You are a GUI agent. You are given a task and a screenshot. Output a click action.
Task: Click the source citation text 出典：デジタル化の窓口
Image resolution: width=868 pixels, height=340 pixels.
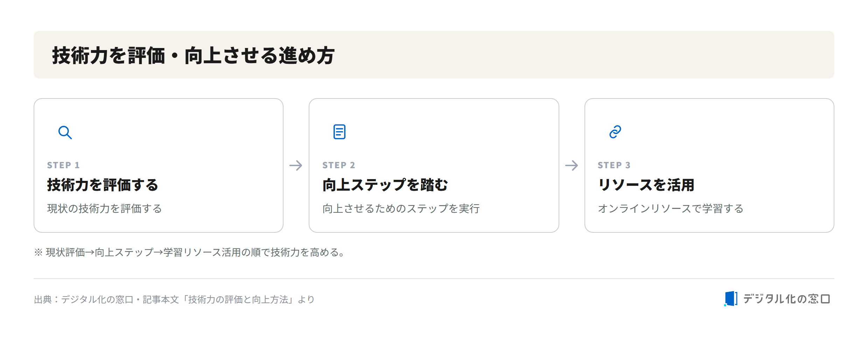[174, 299]
